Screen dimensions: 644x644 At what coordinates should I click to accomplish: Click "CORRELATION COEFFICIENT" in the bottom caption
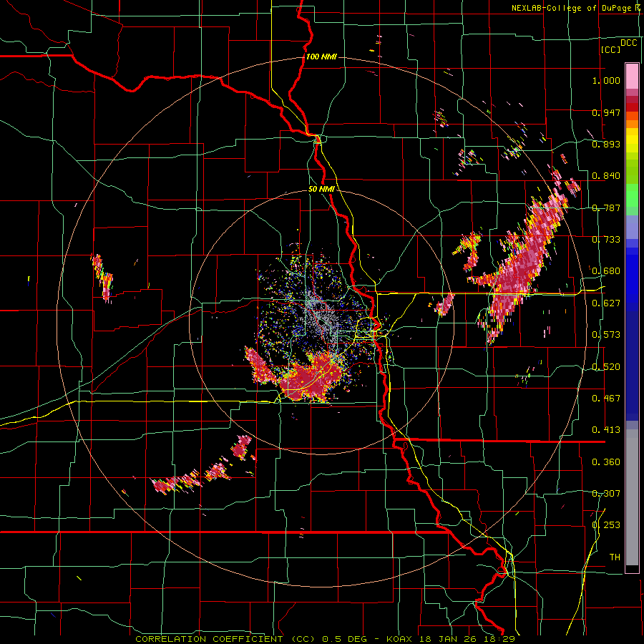[209, 639]
